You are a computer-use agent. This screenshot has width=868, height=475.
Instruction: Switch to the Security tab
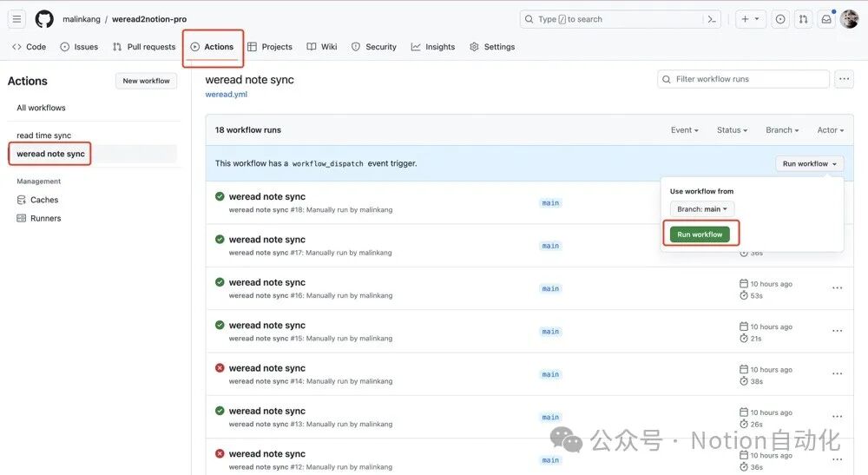coord(374,47)
